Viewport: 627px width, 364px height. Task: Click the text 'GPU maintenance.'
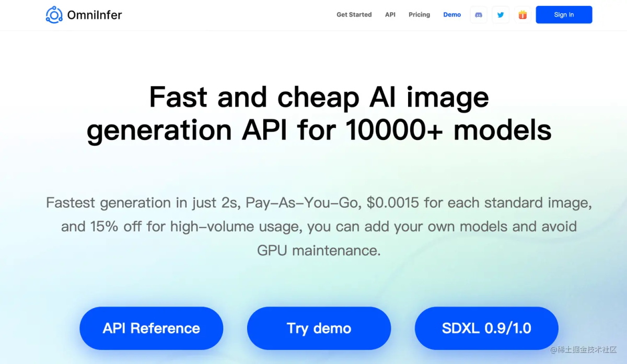[x=319, y=251]
